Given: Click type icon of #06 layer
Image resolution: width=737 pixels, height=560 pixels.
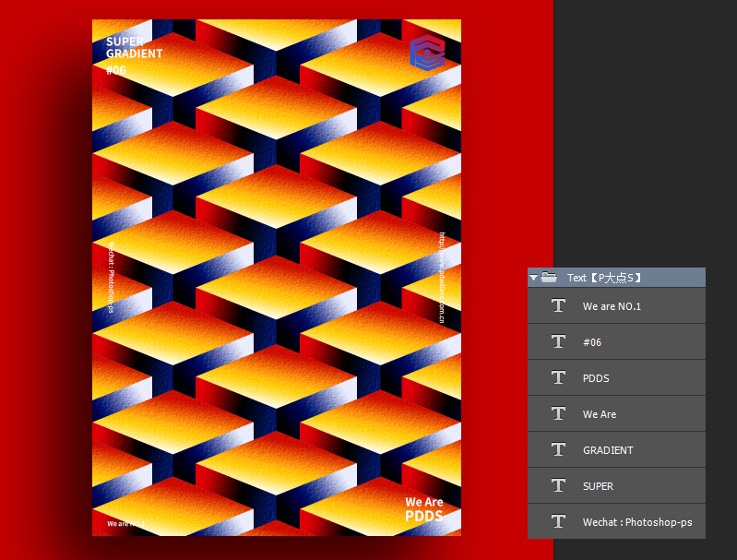Looking at the screenshot, I should point(558,342).
